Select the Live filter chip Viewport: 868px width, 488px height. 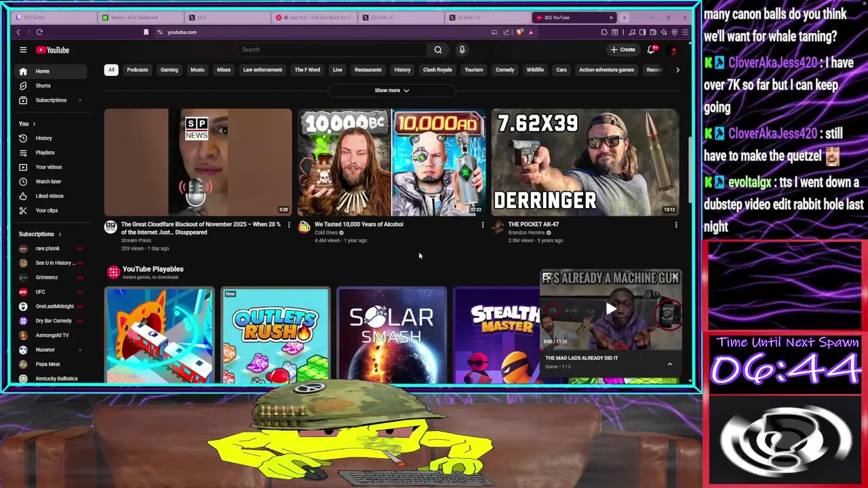pos(337,70)
